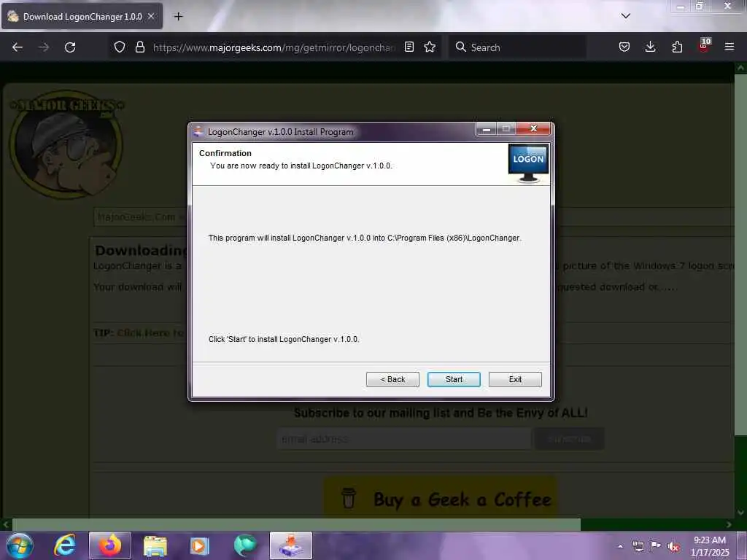This screenshot has height=560, width=747.
Task: Click the Exit button in installer
Action: click(x=515, y=379)
